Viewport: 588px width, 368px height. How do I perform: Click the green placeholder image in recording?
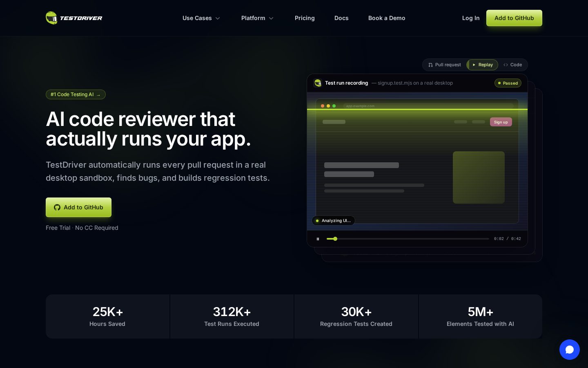pyautogui.click(x=479, y=177)
